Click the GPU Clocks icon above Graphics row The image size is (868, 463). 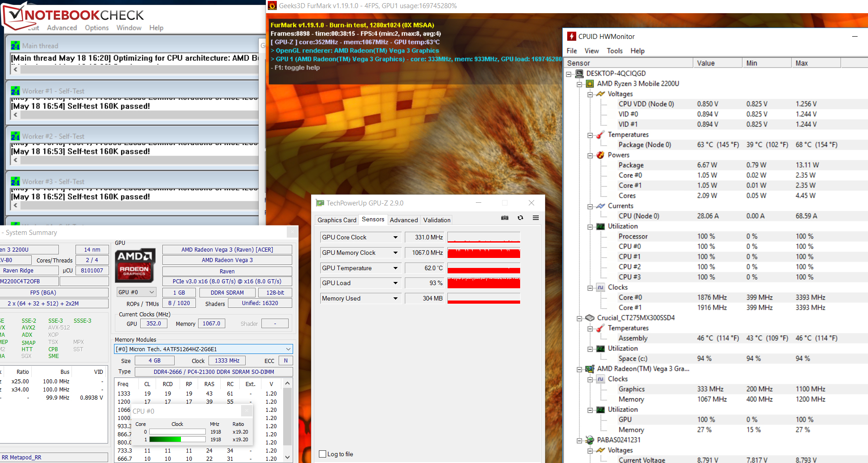(x=601, y=379)
